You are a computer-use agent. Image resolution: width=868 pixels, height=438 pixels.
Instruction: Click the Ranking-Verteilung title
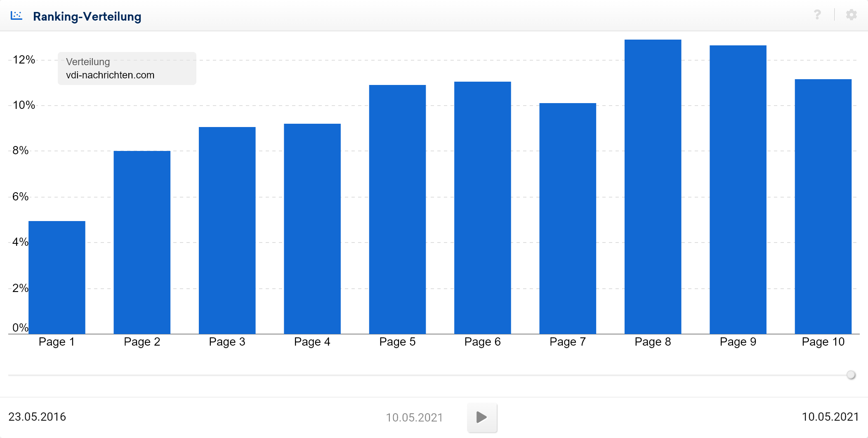pyautogui.click(x=87, y=16)
